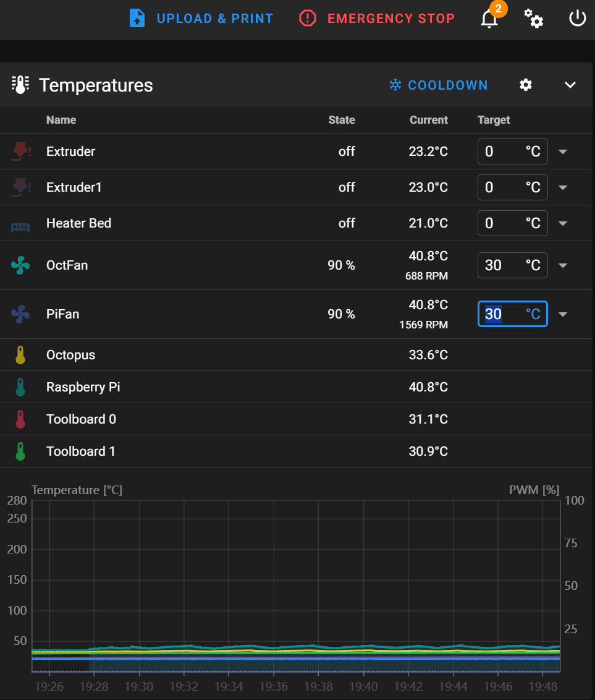Click the PWM [%] axis label

click(534, 490)
